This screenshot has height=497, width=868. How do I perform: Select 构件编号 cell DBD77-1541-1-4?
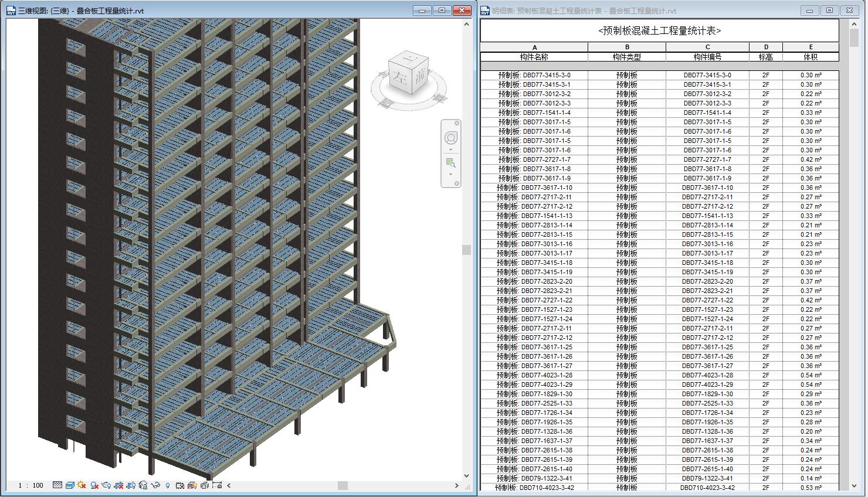coord(707,113)
